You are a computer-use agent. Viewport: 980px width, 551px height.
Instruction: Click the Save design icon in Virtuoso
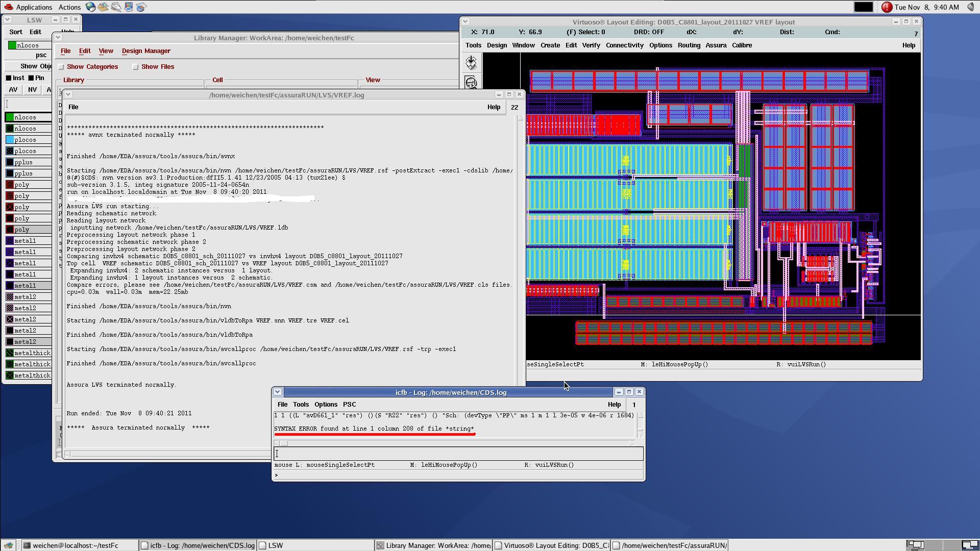[x=471, y=63]
